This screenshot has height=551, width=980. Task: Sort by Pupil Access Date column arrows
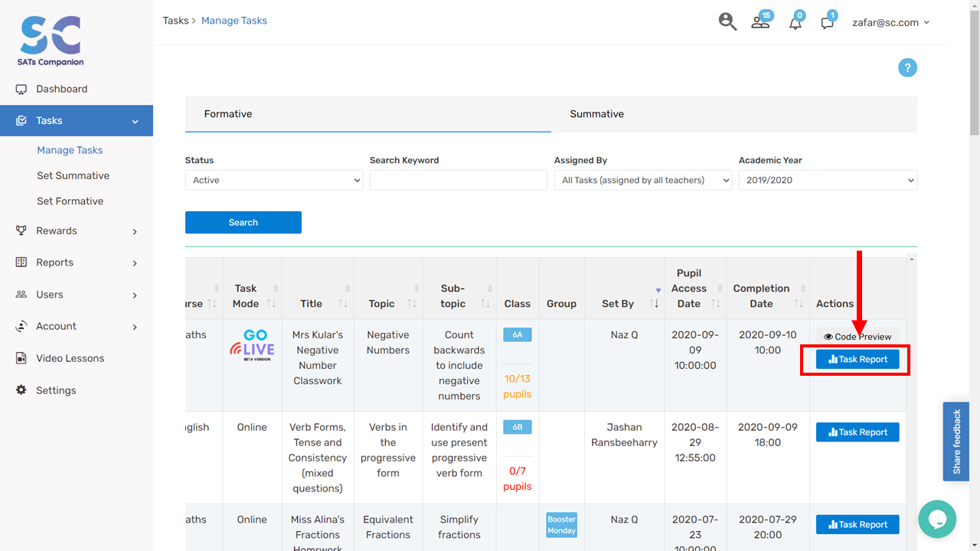pyautogui.click(x=716, y=304)
